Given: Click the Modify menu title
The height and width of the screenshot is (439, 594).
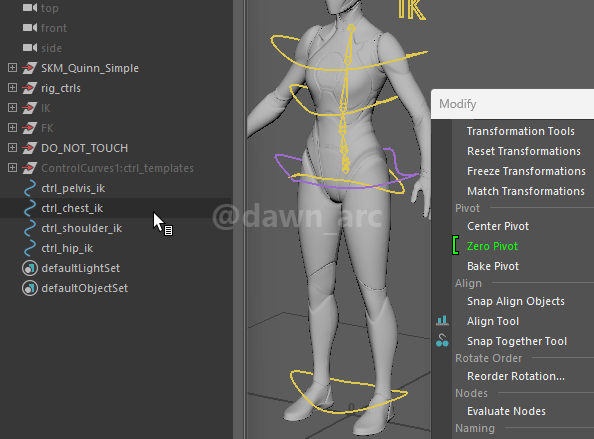Looking at the screenshot, I should [458, 104].
